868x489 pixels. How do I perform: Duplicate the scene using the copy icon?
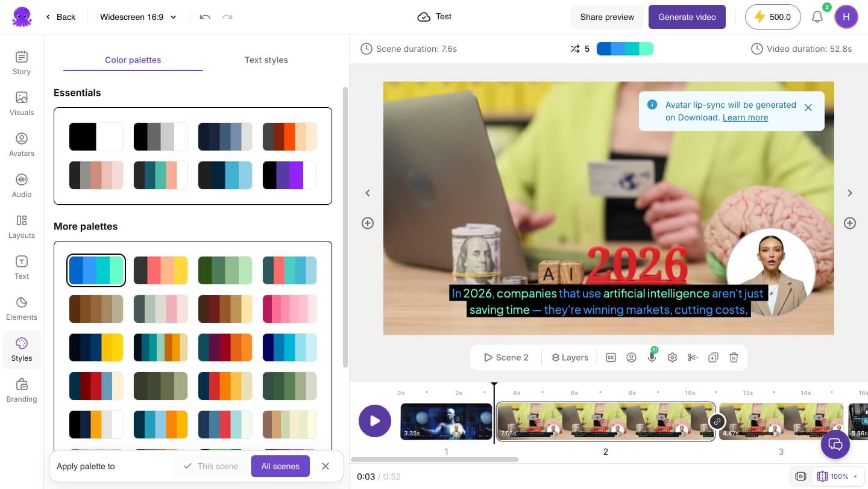[x=713, y=358]
